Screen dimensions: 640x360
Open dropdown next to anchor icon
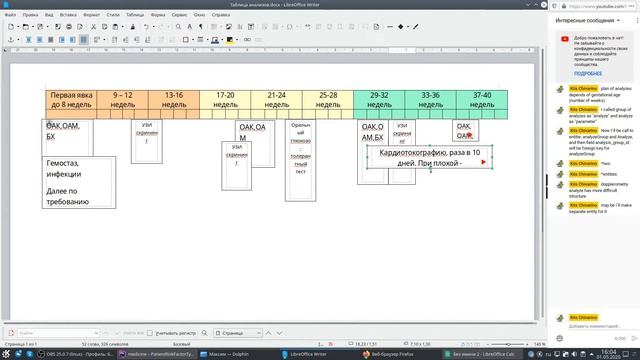(x=18, y=40)
